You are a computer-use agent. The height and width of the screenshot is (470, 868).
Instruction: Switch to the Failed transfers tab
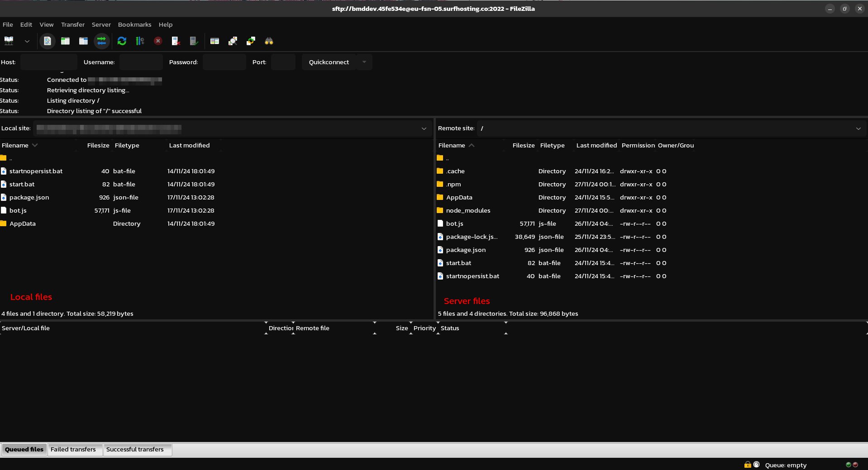(73, 449)
